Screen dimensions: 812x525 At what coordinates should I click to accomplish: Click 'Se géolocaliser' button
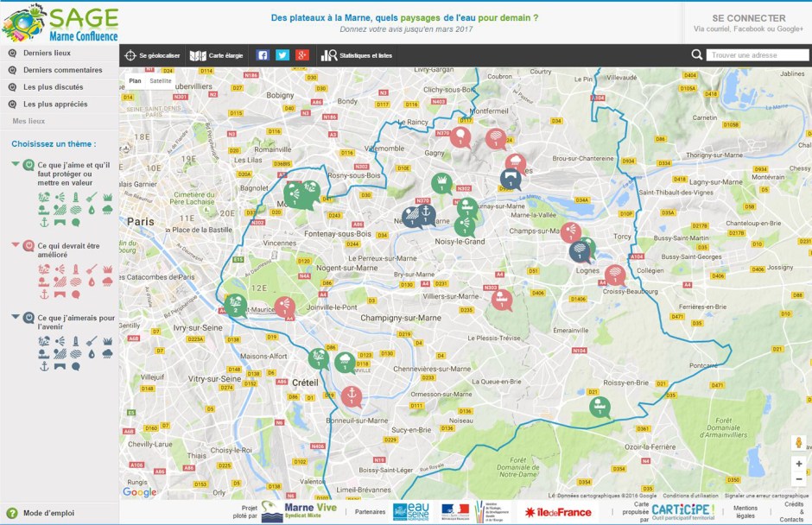152,55
